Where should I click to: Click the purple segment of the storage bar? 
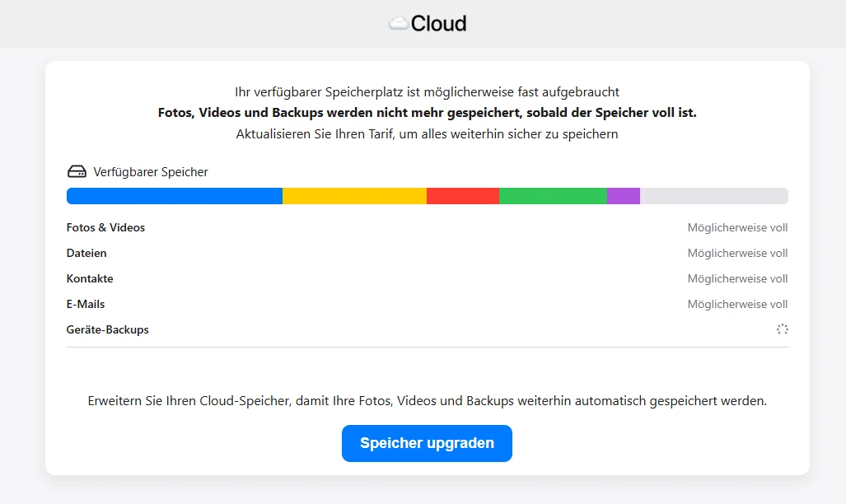pyautogui.click(x=623, y=195)
